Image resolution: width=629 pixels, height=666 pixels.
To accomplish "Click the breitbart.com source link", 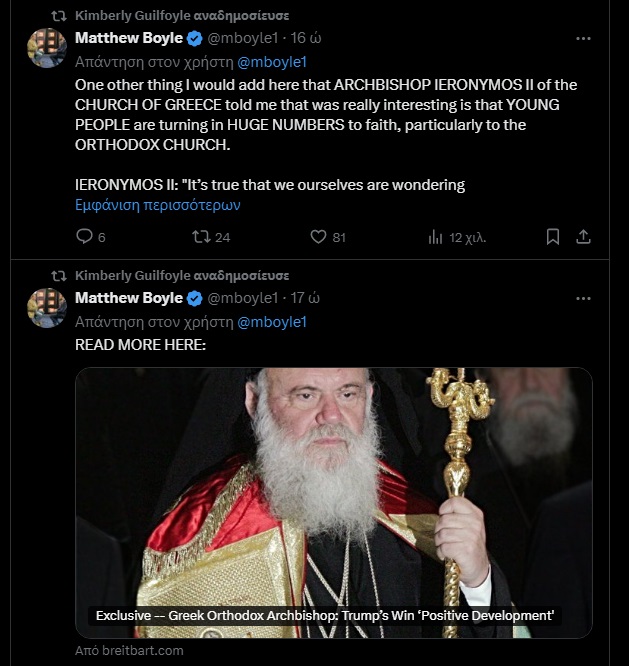I will (130, 651).
